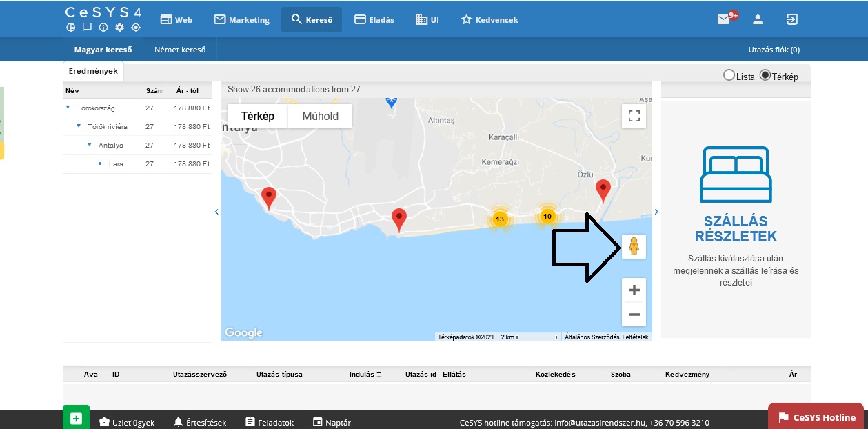868x429 pixels.
Task: Select the leftmost red map pin
Action: pyautogui.click(x=269, y=198)
